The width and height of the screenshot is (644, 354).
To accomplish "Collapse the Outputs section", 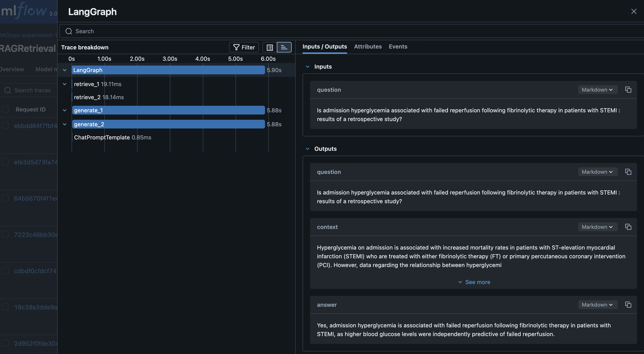I will coord(308,149).
